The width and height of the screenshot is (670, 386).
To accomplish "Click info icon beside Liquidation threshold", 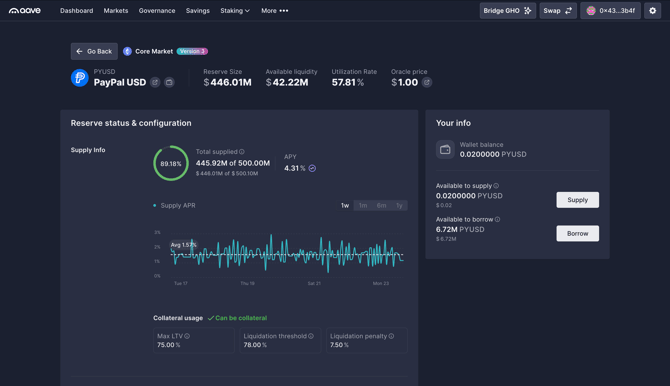I will 311,336.
